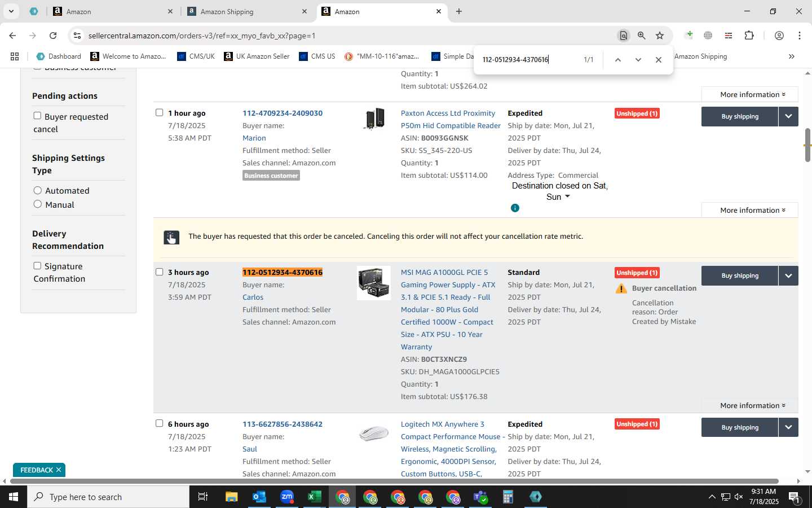Jump to previous find result
This screenshot has height=508, width=812.
point(618,60)
